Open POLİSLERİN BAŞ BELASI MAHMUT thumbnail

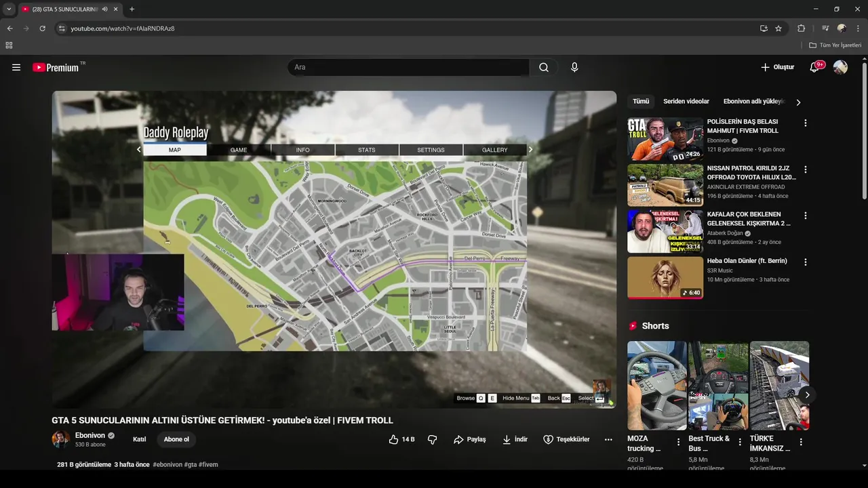pyautogui.click(x=665, y=139)
